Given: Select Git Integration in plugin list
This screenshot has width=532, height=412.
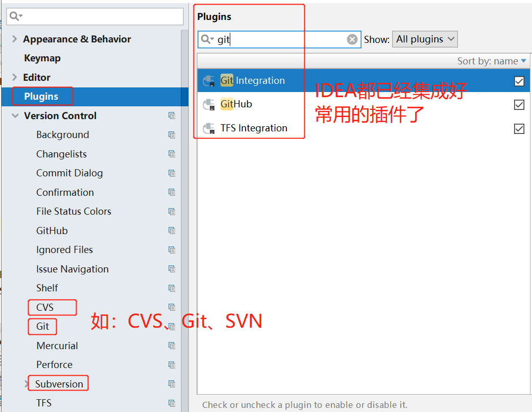Looking at the screenshot, I should point(364,81).
